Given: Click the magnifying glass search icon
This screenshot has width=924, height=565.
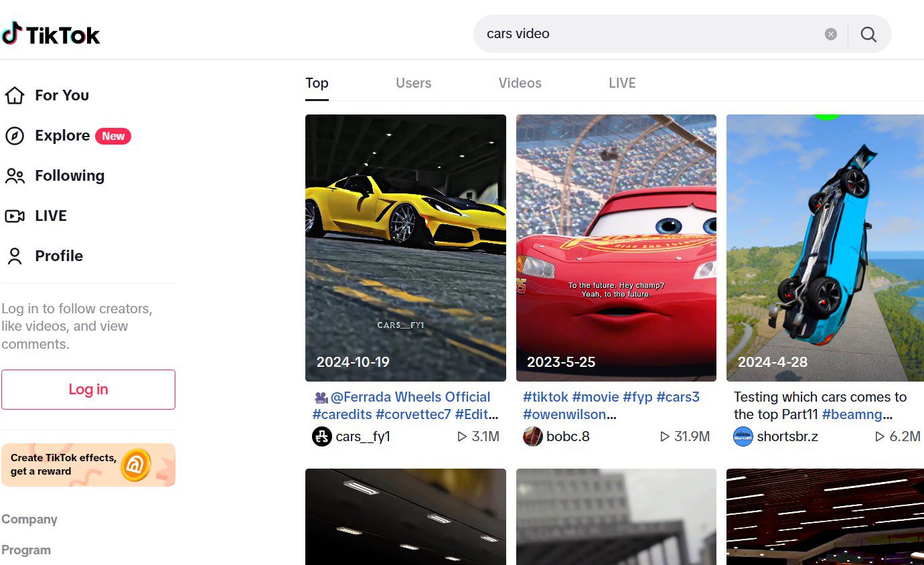Looking at the screenshot, I should (x=868, y=34).
